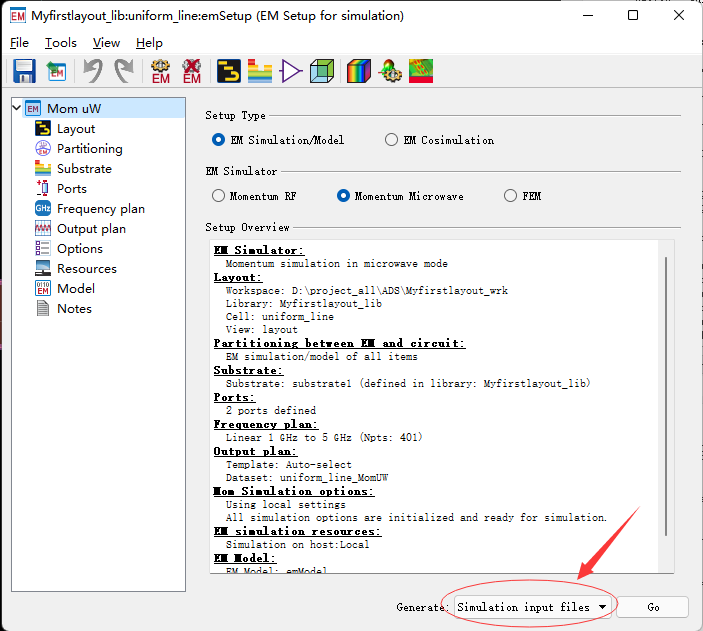This screenshot has width=703, height=631.
Task: Click EM simulation resources heading
Action: click(297, 531)
